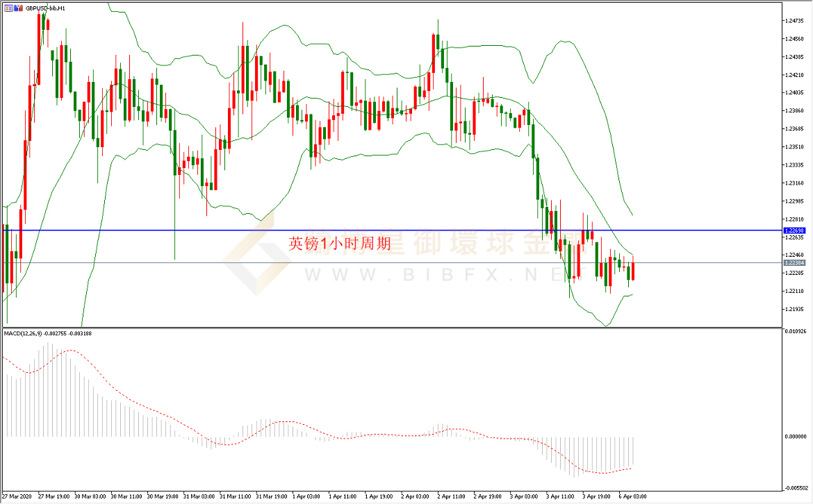
Task: Click the 1.24035 price on the scale
Action: click(x=794, y=93)
